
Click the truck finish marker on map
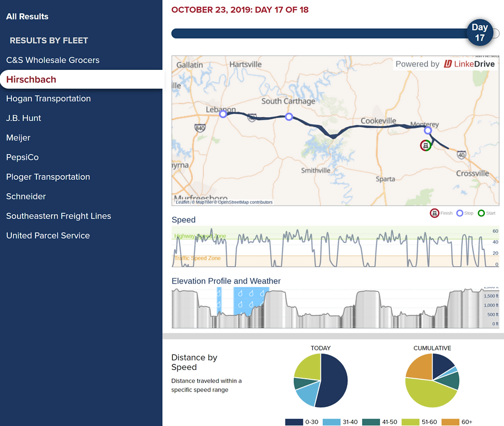(426, 145)
